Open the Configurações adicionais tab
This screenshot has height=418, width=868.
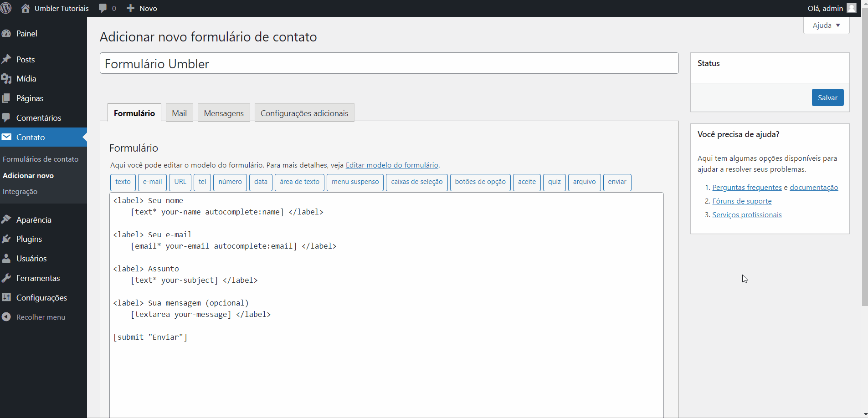pos(304,113)
